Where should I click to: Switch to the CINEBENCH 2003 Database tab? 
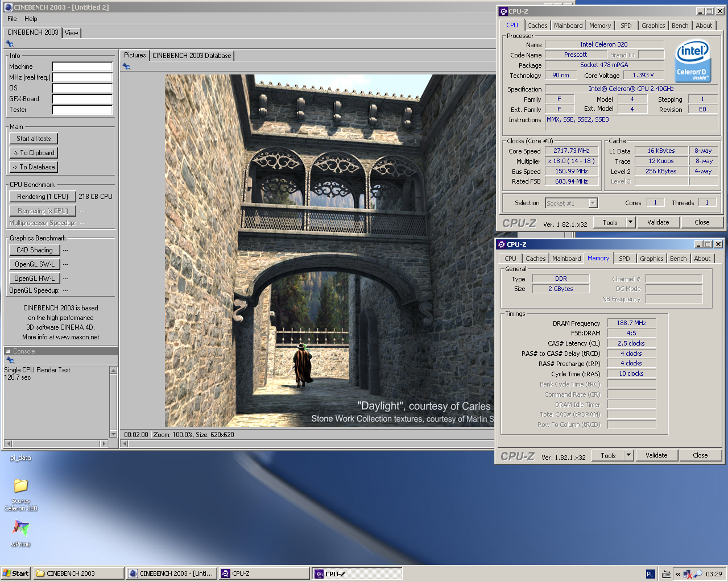click(x=192, y=56)
